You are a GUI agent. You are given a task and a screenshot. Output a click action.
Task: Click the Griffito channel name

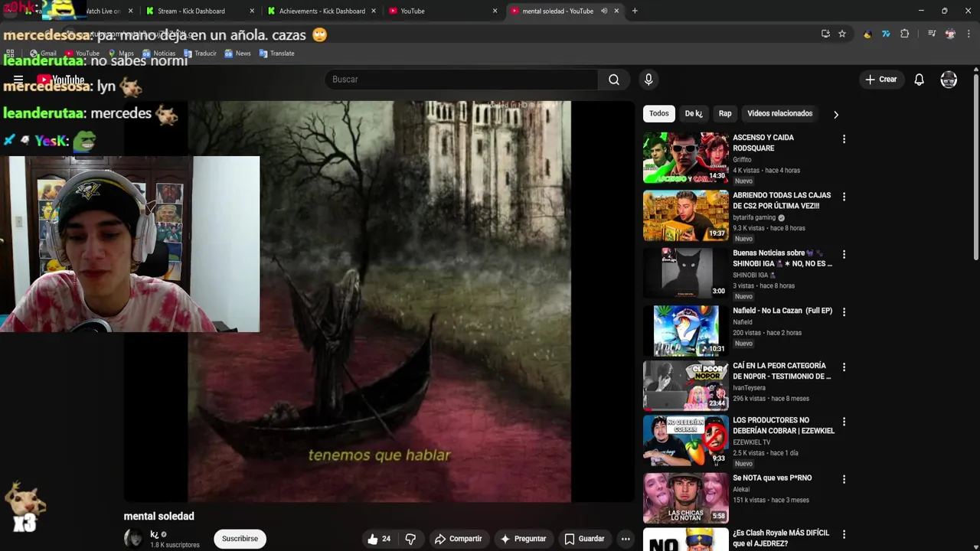coord(742,160)
